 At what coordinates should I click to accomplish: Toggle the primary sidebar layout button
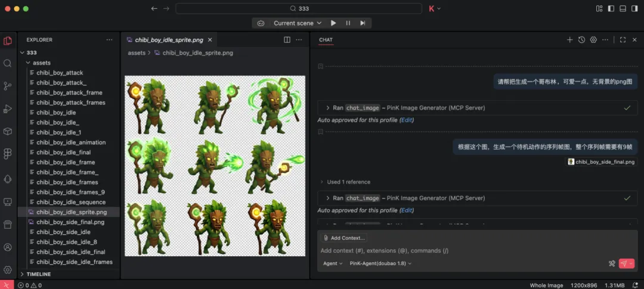611,8
